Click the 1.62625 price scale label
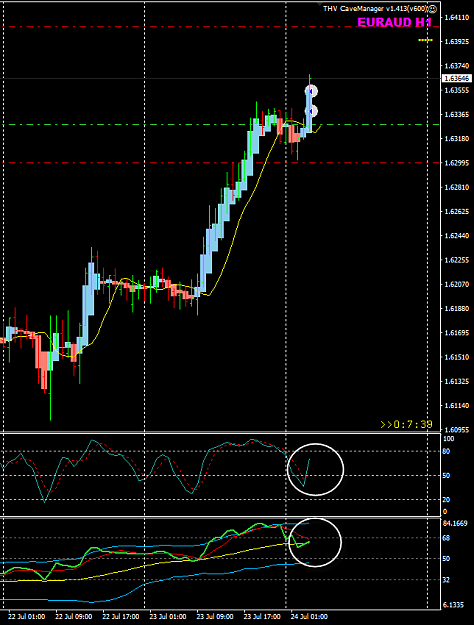The width and height of the screenshot is (474, 625). pos(457,212)
